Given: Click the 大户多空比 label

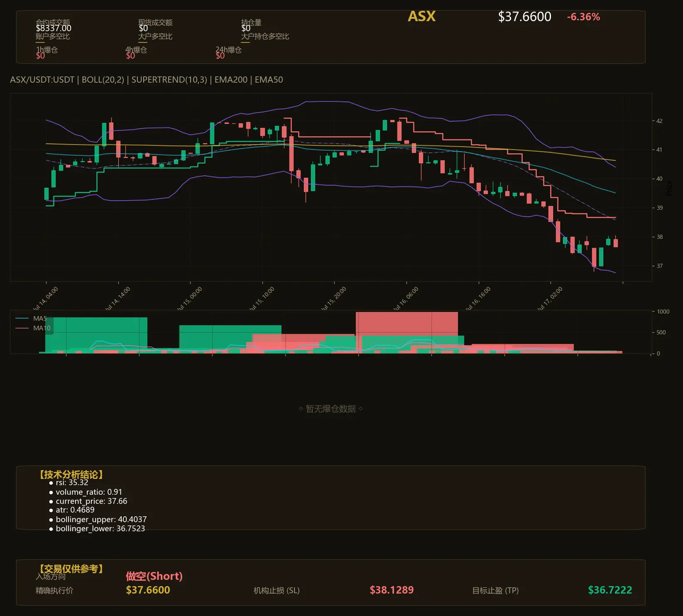Looking at the screenshot, I should [x=155, y=36].
